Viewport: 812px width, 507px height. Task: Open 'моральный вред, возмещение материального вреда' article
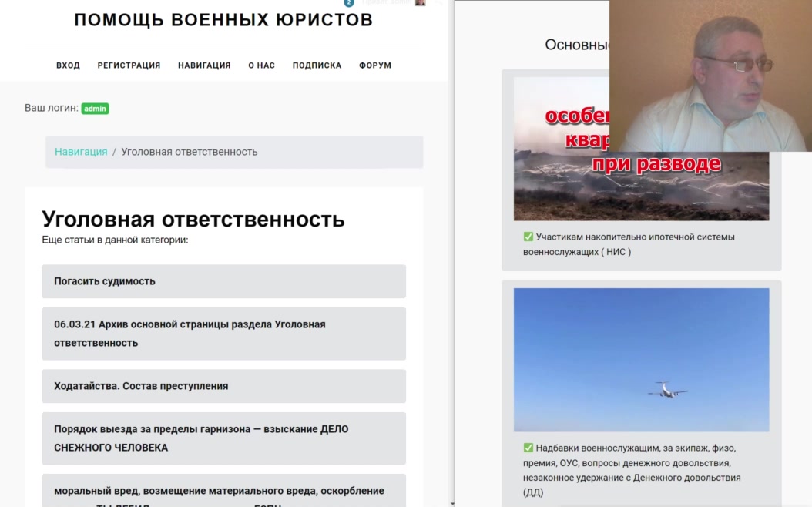pos(223,490)
